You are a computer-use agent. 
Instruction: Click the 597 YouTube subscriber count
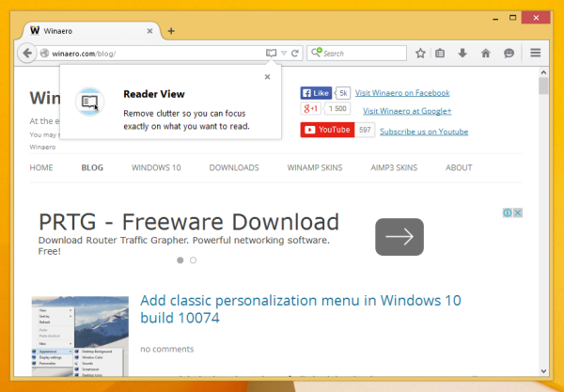(x=365, y=130)
